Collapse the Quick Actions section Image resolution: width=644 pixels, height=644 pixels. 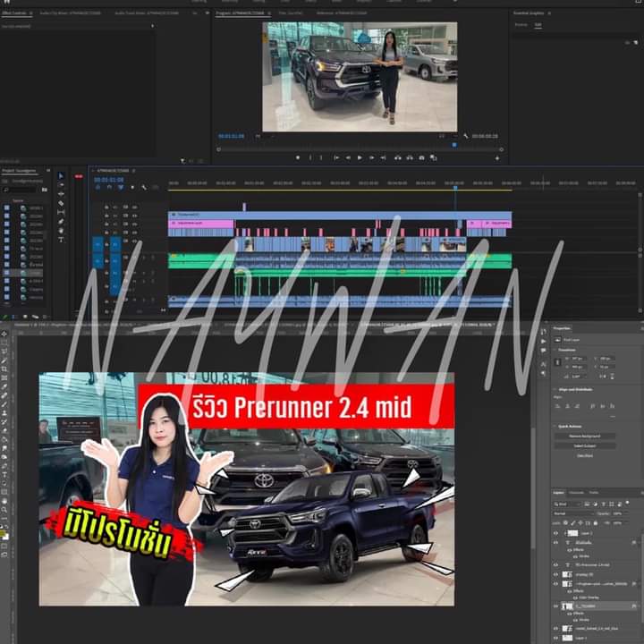555,427
